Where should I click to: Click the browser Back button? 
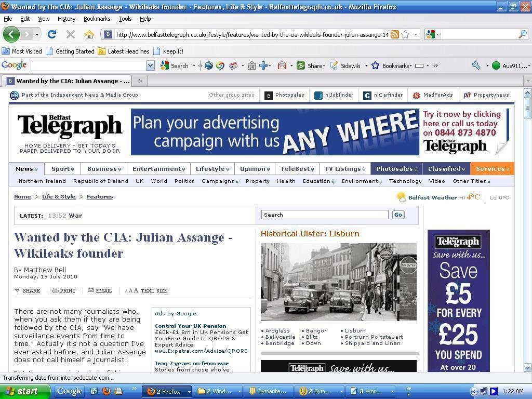point(11,34)
